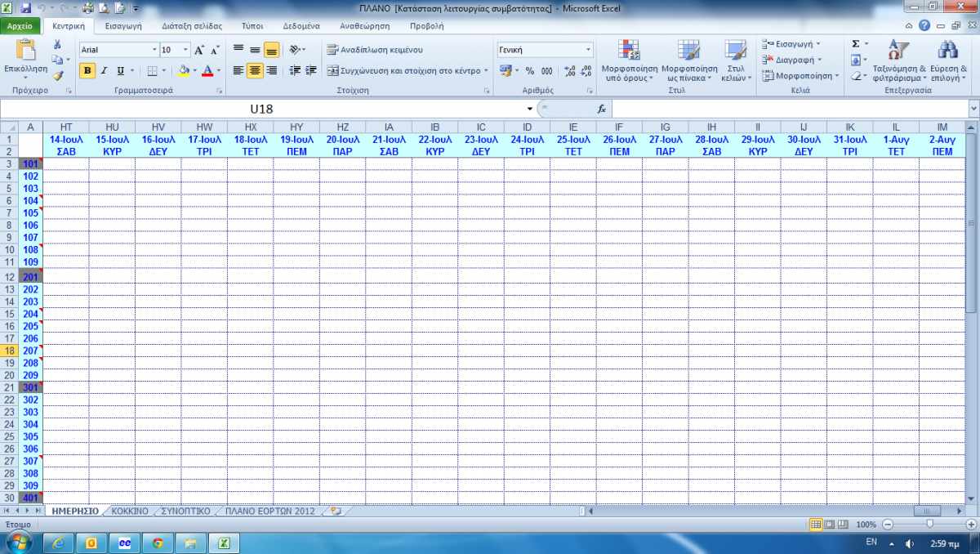Open Στυλ κελιών gallery
980x554 pixels.
(x=735, y=60)
